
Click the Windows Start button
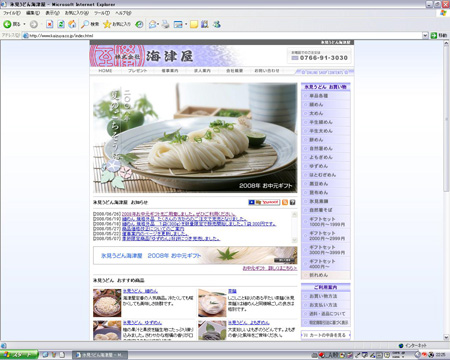(x=19, y=355)
